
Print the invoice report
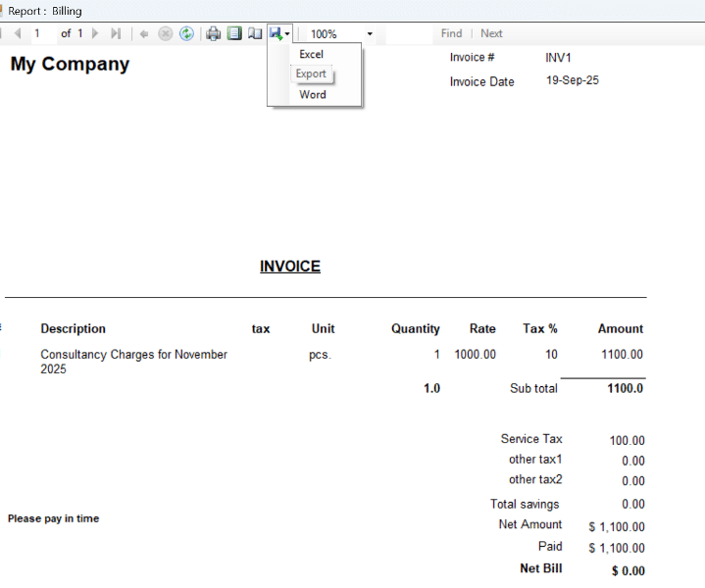coord(214,33)
